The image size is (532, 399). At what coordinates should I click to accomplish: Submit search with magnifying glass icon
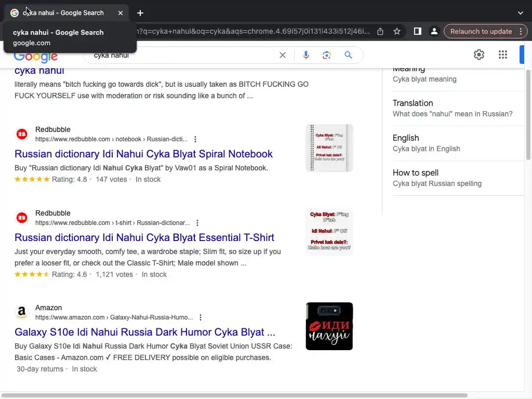(348, 55)
